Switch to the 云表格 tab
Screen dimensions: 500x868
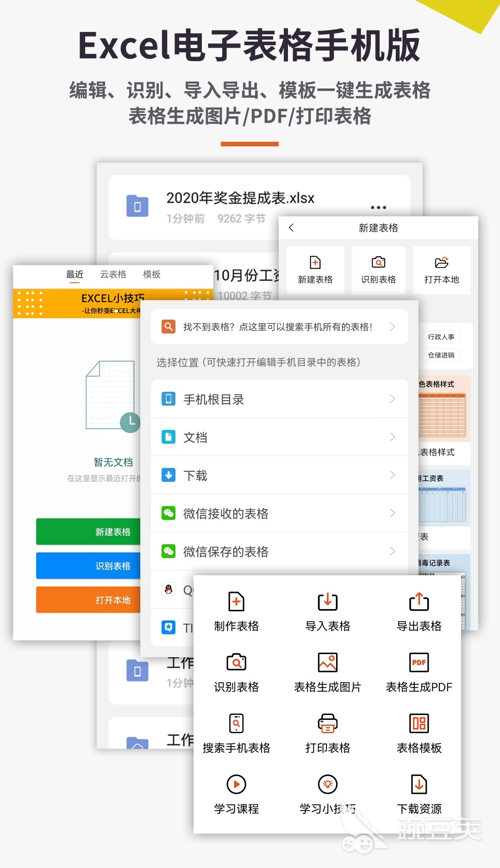(113, 275)
